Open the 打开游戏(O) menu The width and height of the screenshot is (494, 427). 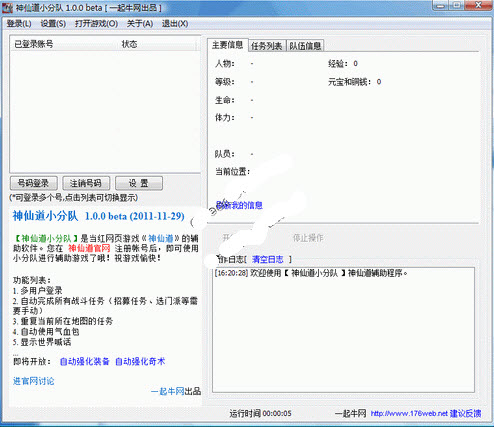click(96, 24)
